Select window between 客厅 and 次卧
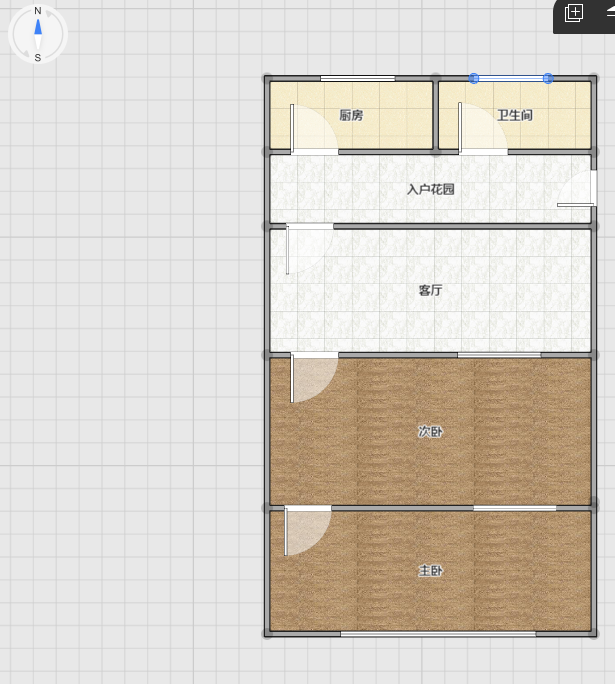Image resolution: width=615 pixels, height=684 pixels. tap(499, 355)
